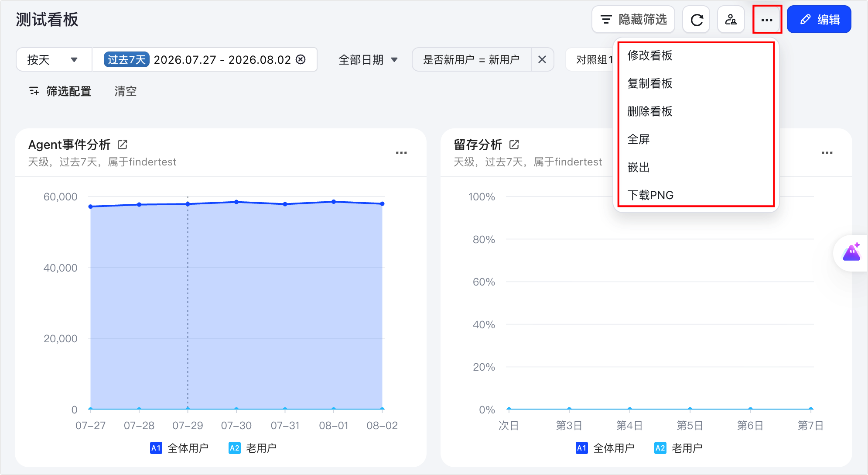Toggle A2 老用户 legend in Agent事件分析
This screenshot has height=475, width=868.
tap(253, 448)
